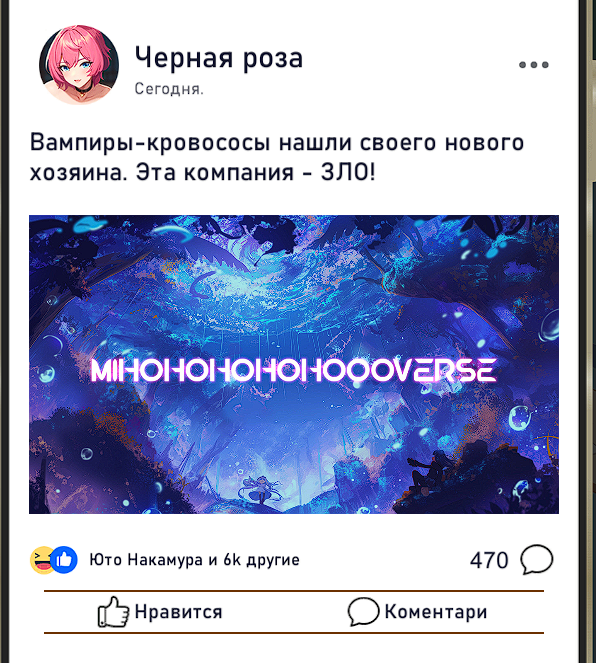Click Черная роза profile avatar
596x663 pixels.
79,65
